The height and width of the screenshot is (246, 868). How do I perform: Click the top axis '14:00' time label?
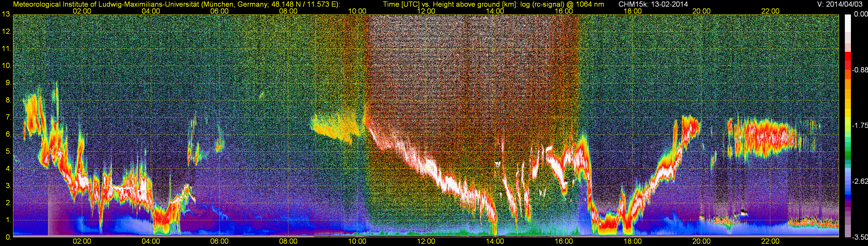coord(495,11)
